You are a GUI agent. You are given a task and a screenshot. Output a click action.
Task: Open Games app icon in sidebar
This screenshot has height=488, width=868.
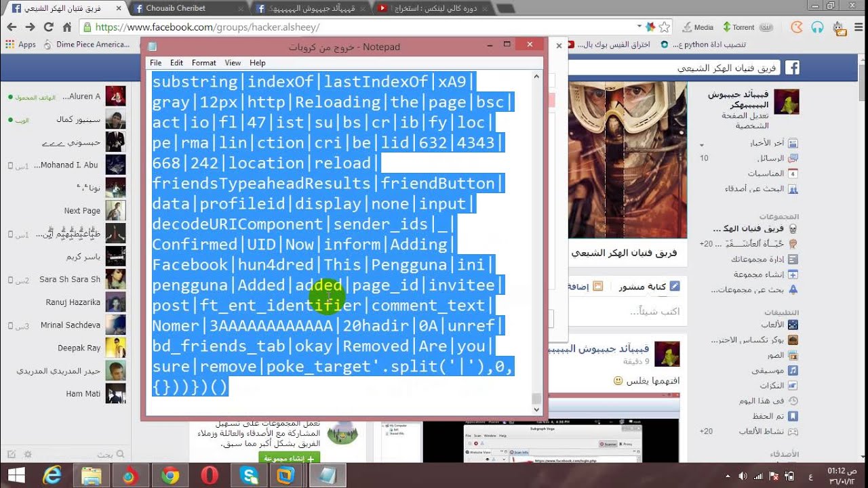click(x=793, y=325)
